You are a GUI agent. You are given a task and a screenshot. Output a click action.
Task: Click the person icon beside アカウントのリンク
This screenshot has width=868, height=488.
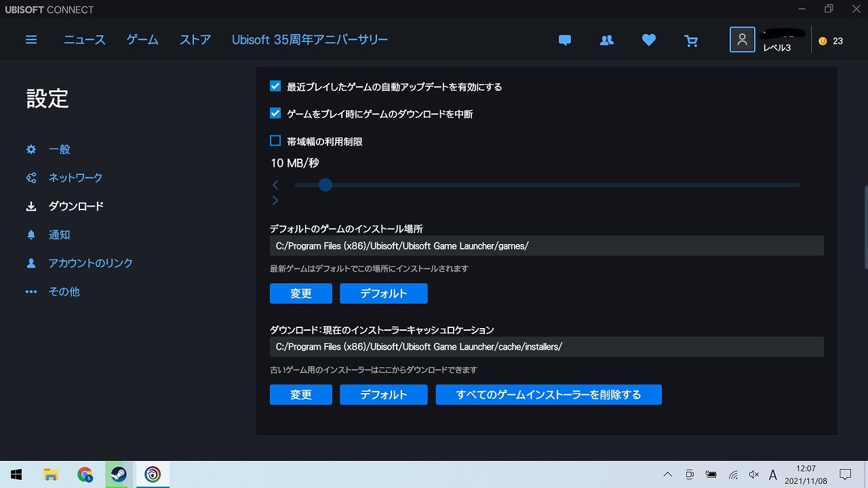click(31, 263)
